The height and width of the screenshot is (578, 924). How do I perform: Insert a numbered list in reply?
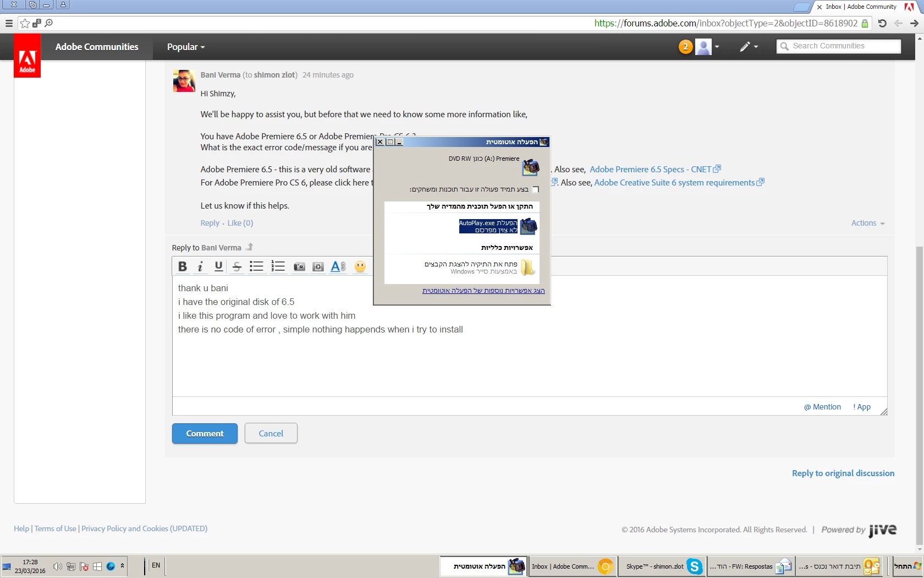click(278, 266)
